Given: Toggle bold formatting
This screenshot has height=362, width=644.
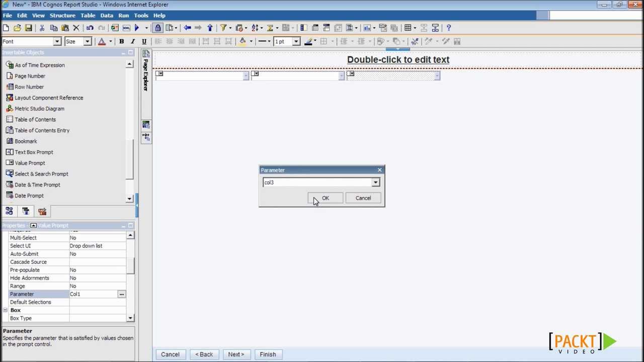Looking at the screenshot, I should point(121,42).
